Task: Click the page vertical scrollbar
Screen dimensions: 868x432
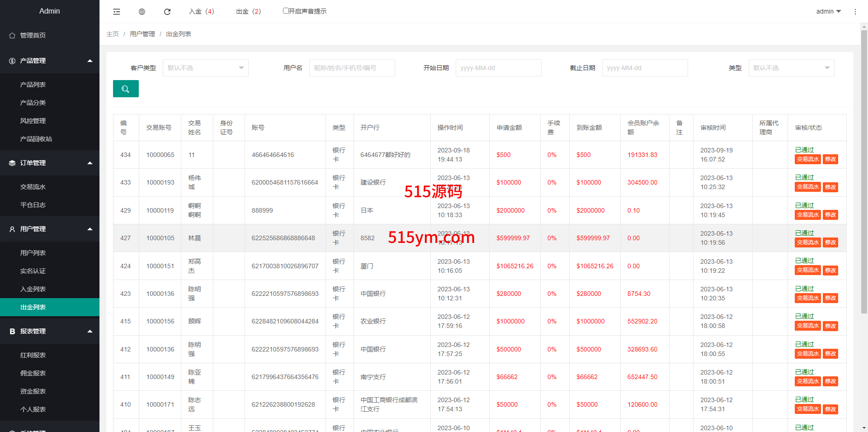Action: coord(864,172)
